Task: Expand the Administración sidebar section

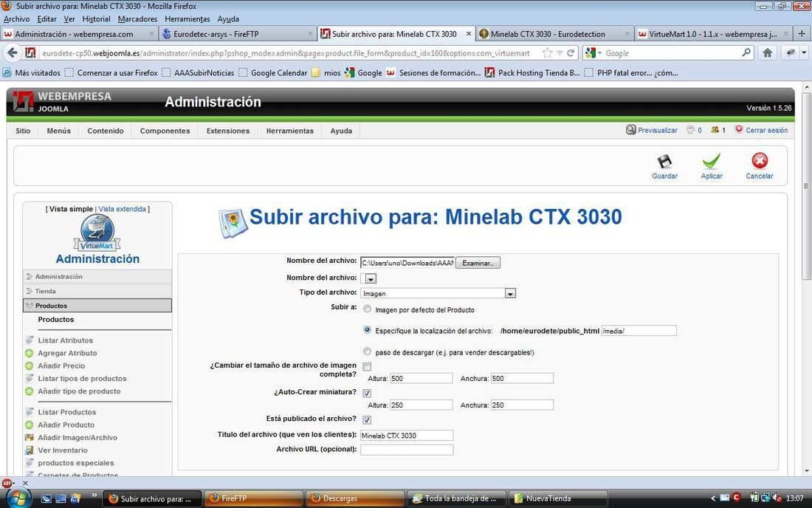Action: (97, 277)
